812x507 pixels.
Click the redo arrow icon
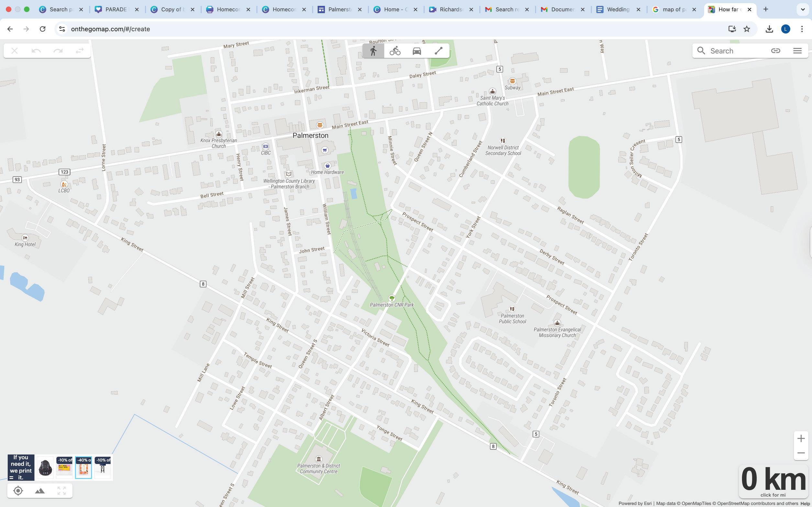pos(58,51)
